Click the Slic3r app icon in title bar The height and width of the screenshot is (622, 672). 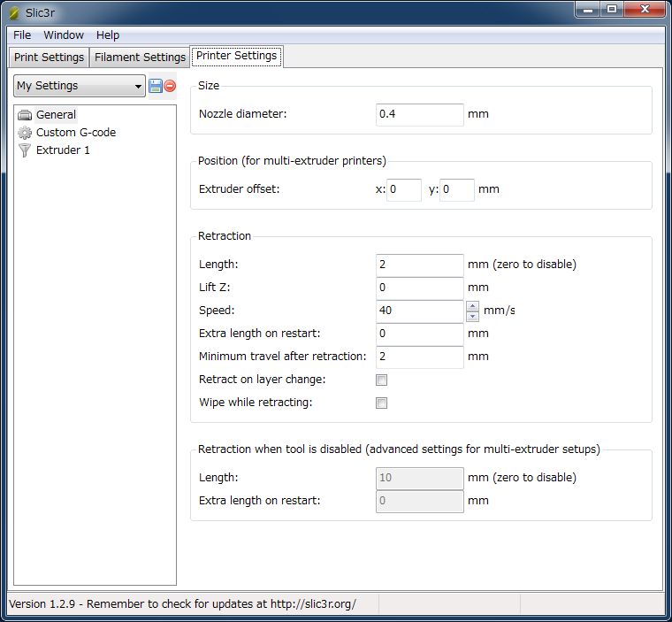14,13
